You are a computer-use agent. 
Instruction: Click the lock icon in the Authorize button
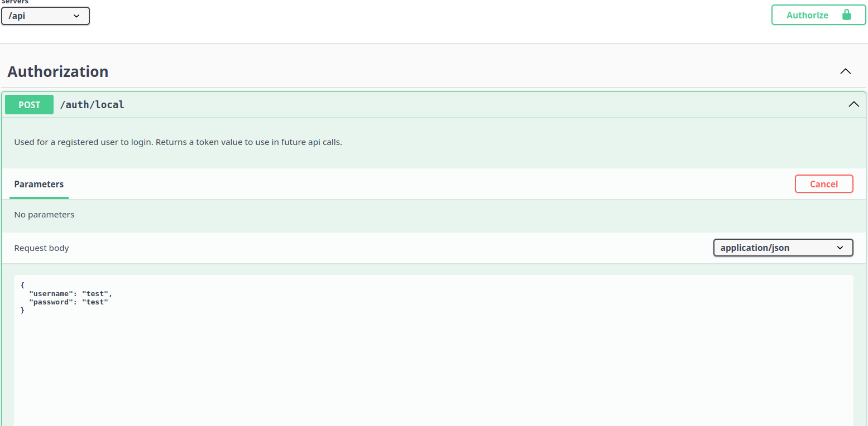846,15
